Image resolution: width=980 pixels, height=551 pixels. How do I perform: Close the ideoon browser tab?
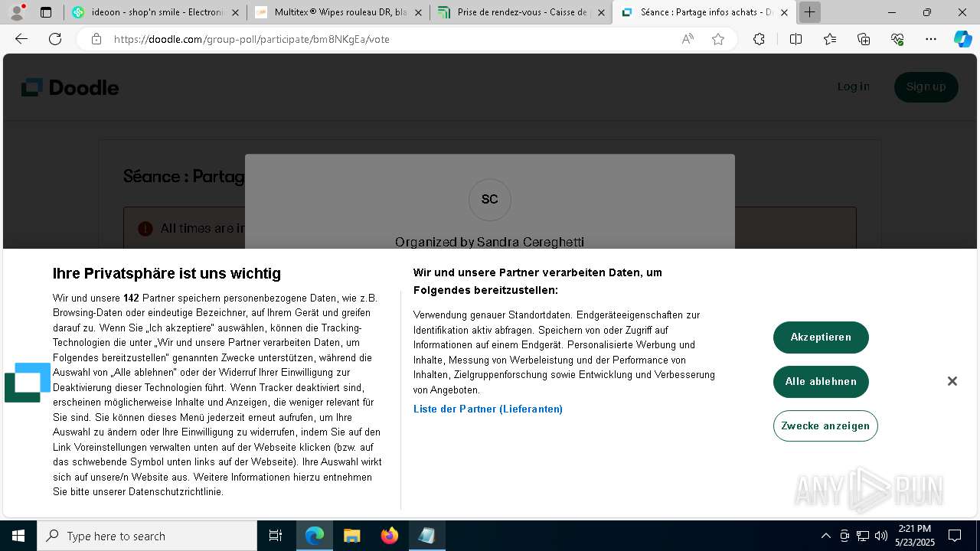(235, 12)
